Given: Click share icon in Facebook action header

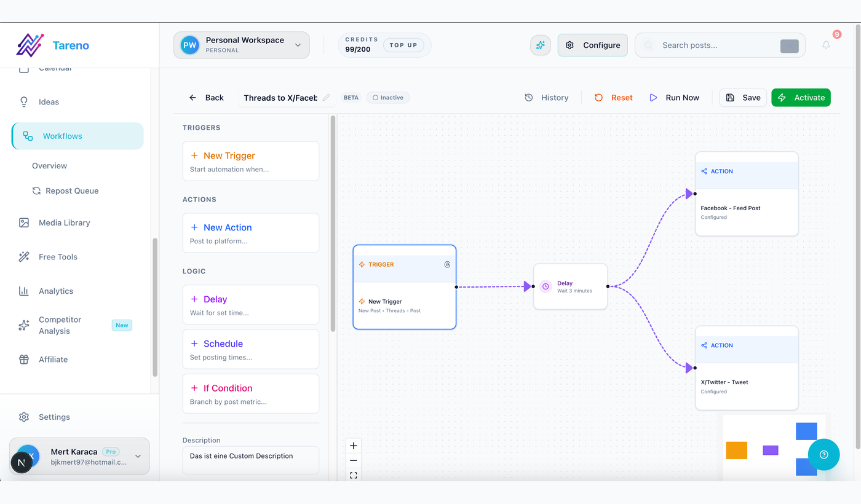Looking at the screenshot, I should [x=704, y=171].
